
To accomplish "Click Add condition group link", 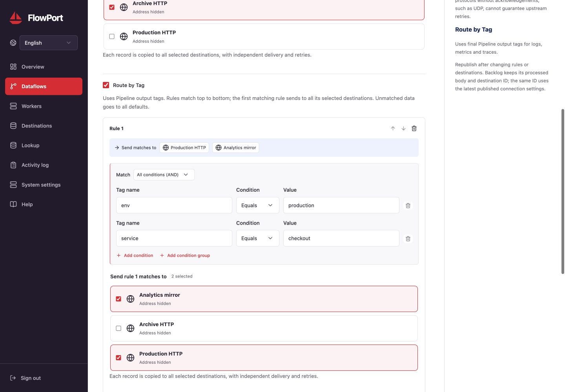I will (x=185, y=256).
